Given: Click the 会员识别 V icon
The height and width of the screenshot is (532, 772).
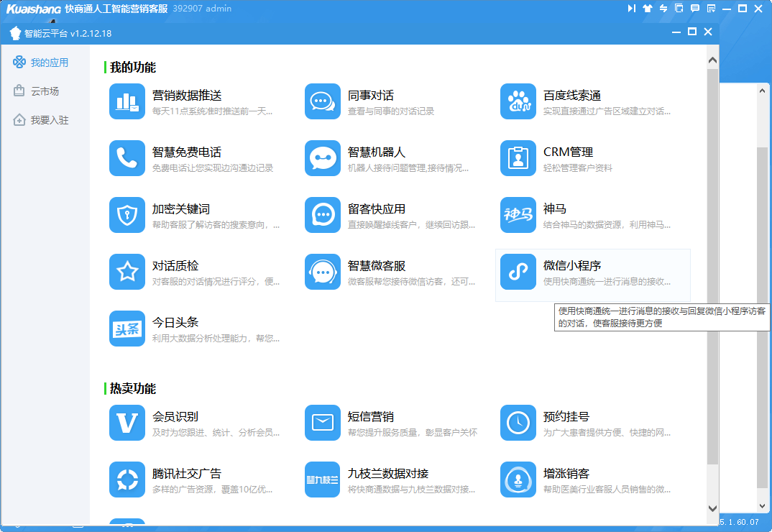Looking at the screenshot, I should point(127,423).
